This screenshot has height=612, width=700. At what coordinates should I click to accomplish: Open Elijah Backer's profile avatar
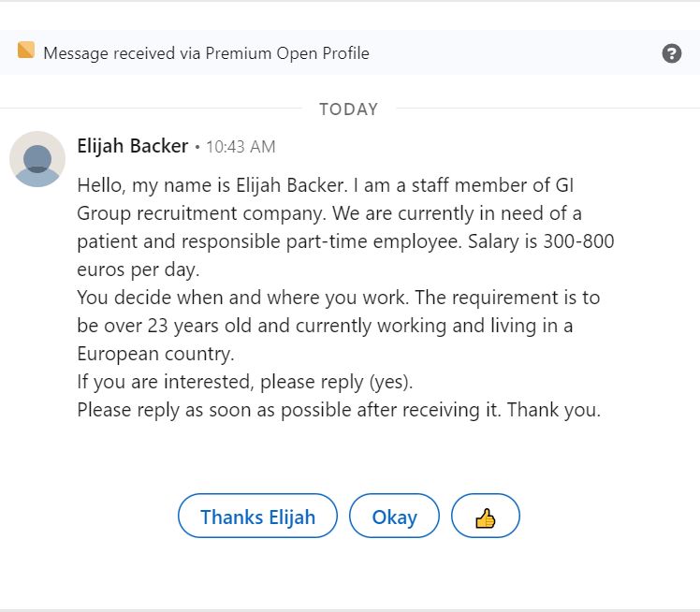37,159
